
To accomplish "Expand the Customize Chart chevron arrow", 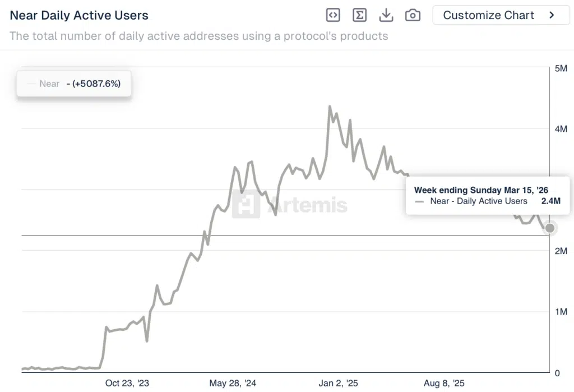I will 552,15.
